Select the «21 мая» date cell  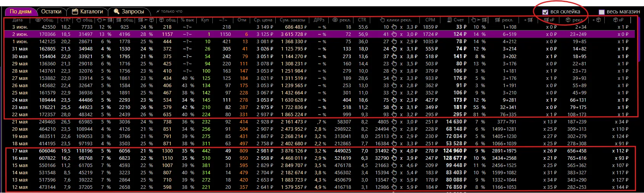[19, 122]
